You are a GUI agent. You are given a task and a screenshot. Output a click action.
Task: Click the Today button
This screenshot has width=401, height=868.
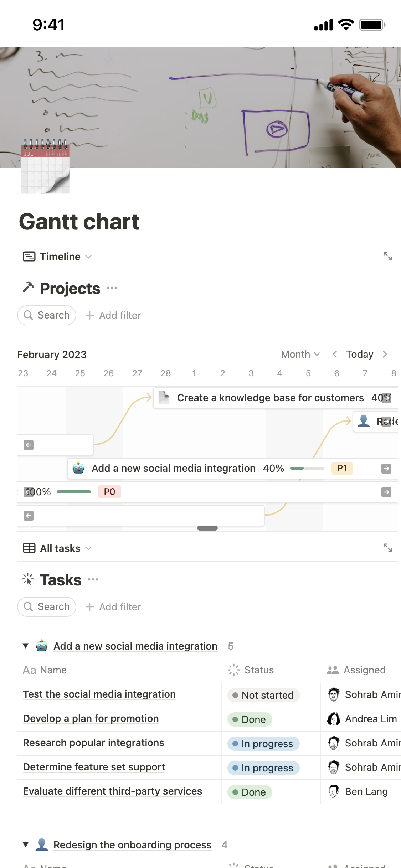coord(359,354)
